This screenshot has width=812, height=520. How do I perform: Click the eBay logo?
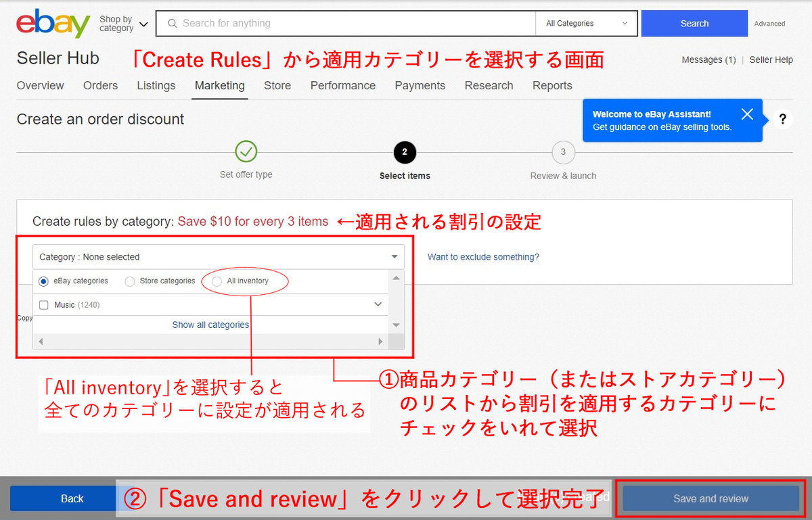[x=53, y=24]
